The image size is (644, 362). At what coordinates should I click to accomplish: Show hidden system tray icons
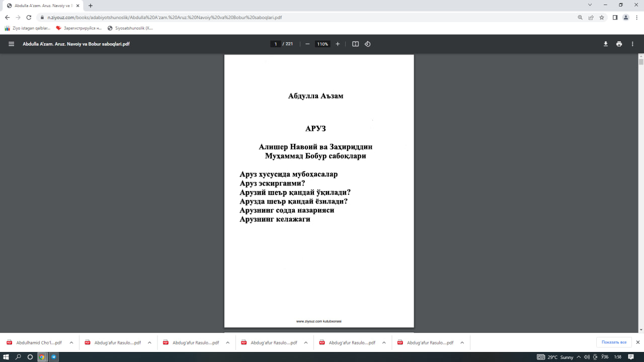click(579, 357)
